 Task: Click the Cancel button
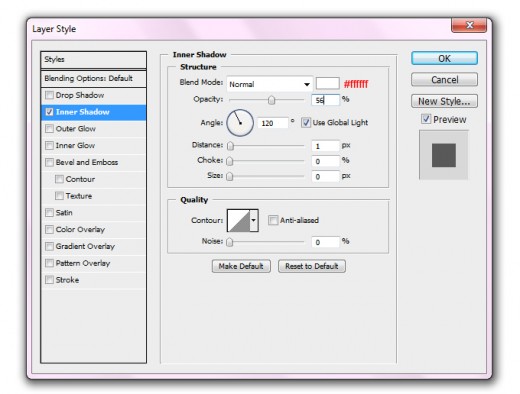[444, 80]
